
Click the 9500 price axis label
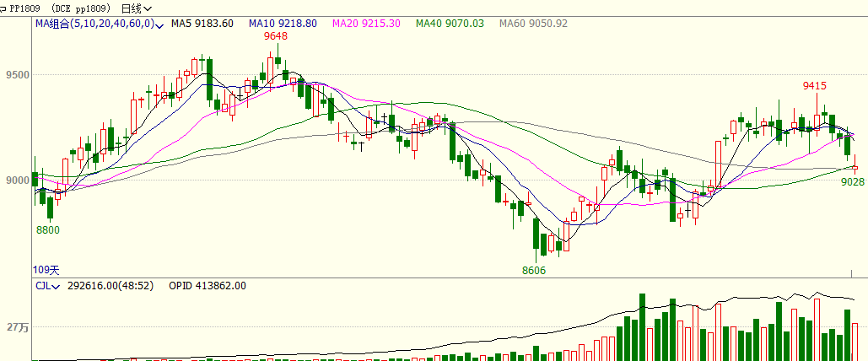(17, 75)
